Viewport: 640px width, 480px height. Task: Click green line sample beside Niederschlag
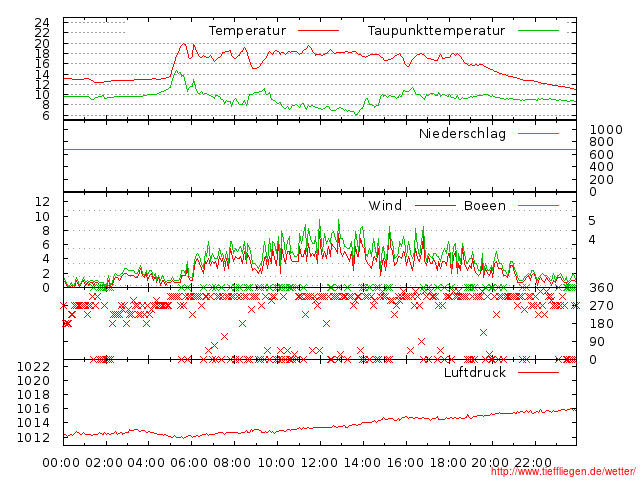click(x=538, y=133)
